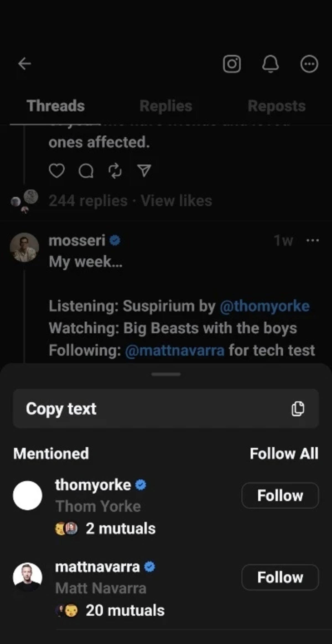Open @thomyorke mention link in post
Image resolution: width=332 pixels, height=644 pixels.
tap(264, 306)
